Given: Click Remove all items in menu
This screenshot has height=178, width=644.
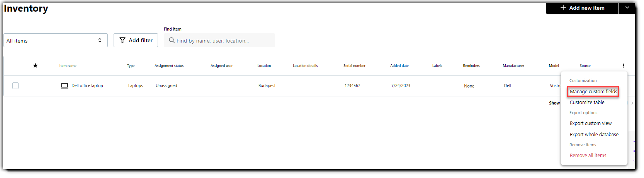Looking at the screenshot, I should click(588, 156).
